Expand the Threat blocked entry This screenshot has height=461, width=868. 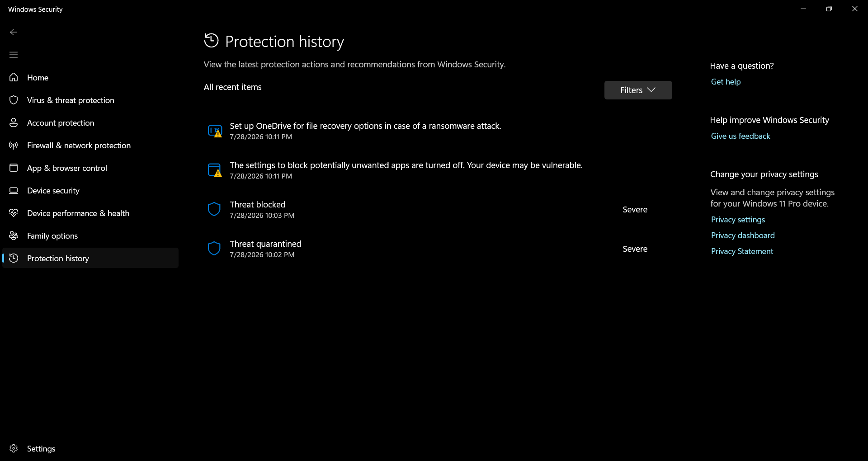tap(438, 210)
